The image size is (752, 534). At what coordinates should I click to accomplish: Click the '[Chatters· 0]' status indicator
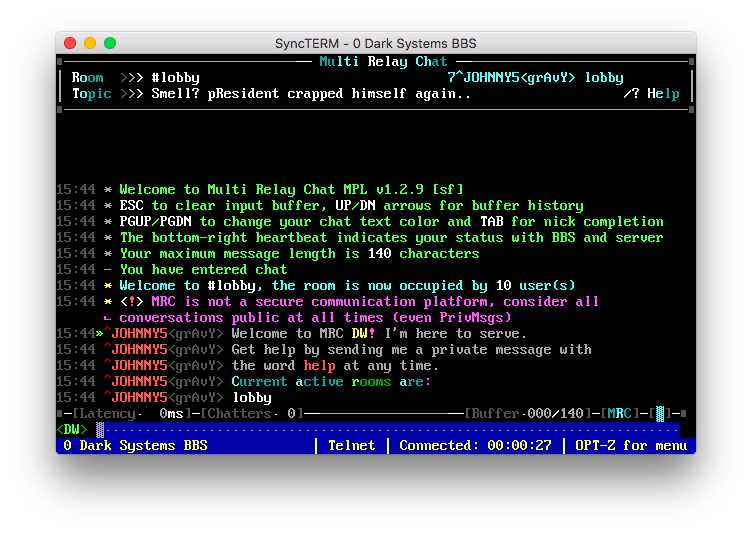251,414
